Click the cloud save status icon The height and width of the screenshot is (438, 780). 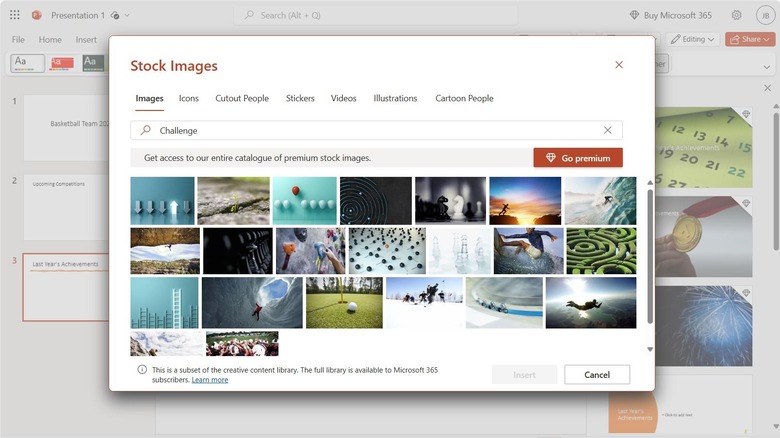click(115, 15)
